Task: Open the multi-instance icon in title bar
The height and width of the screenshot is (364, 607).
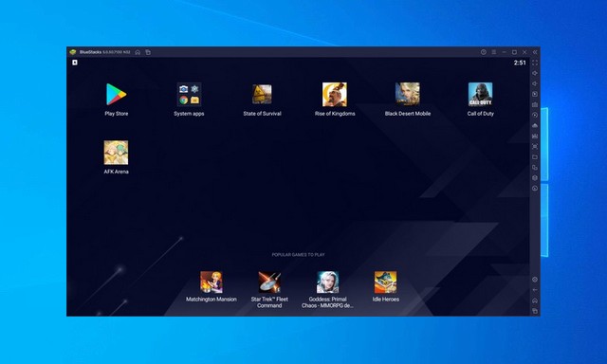Action: (148, 52)
